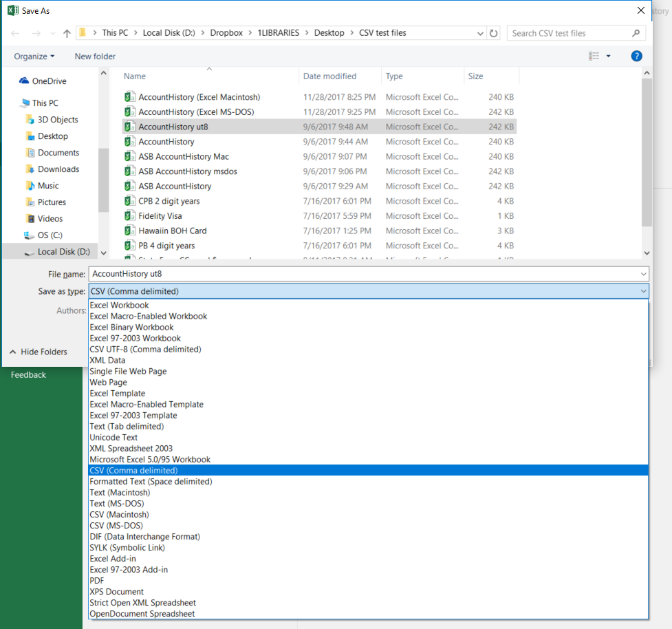672x629 pixels.
Task: Expand the Dropbox breadcrumb chevron
Action: click(x=250, y=33)
